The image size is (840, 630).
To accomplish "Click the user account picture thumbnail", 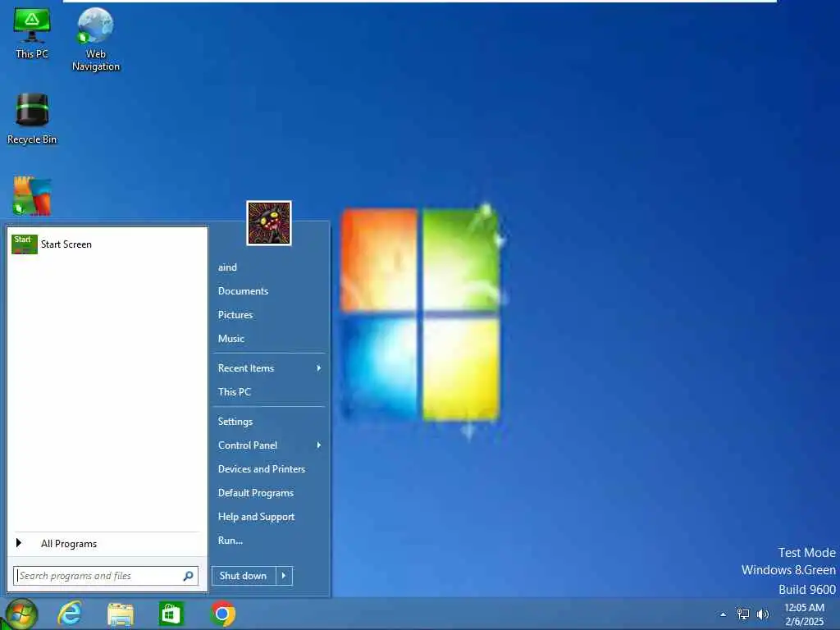I will (x=269, y=223).
